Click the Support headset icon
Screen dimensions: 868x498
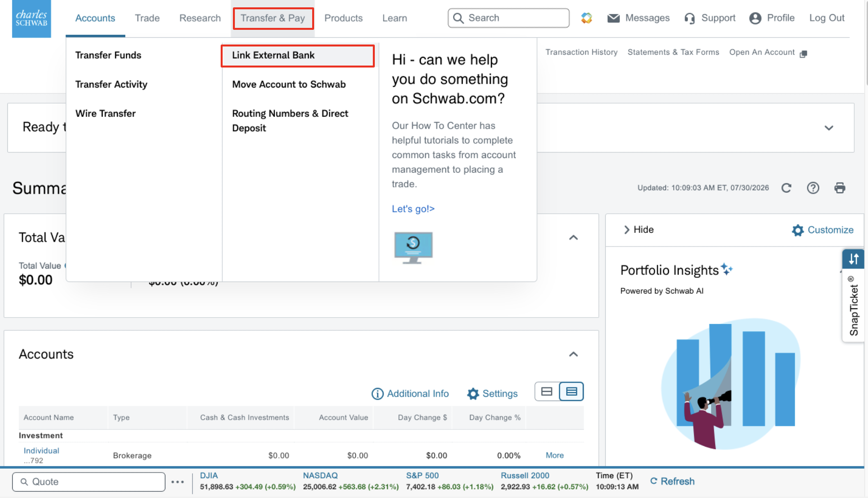[x=689, y=19]
